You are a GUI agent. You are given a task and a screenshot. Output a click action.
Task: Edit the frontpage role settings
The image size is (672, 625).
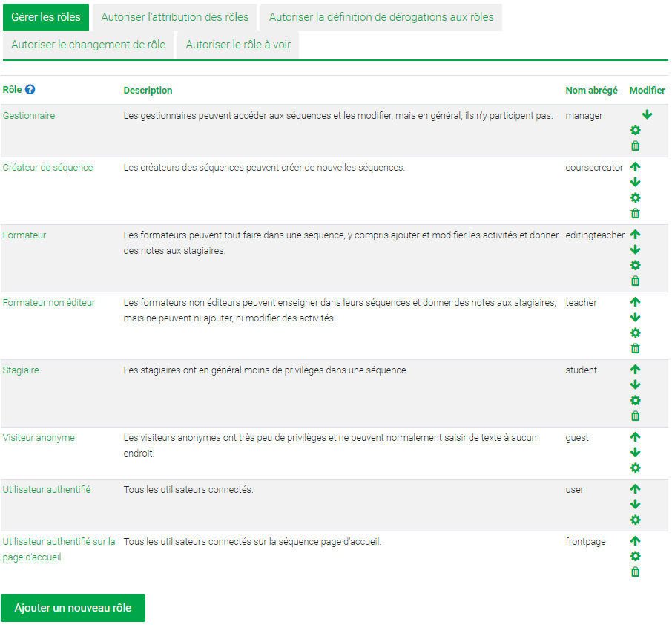(x=635, y=557)
